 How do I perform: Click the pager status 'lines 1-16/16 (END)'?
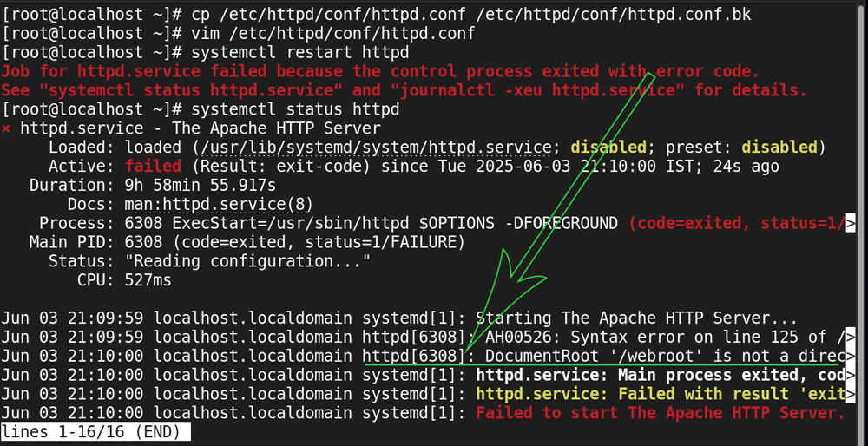pos(95,431)
